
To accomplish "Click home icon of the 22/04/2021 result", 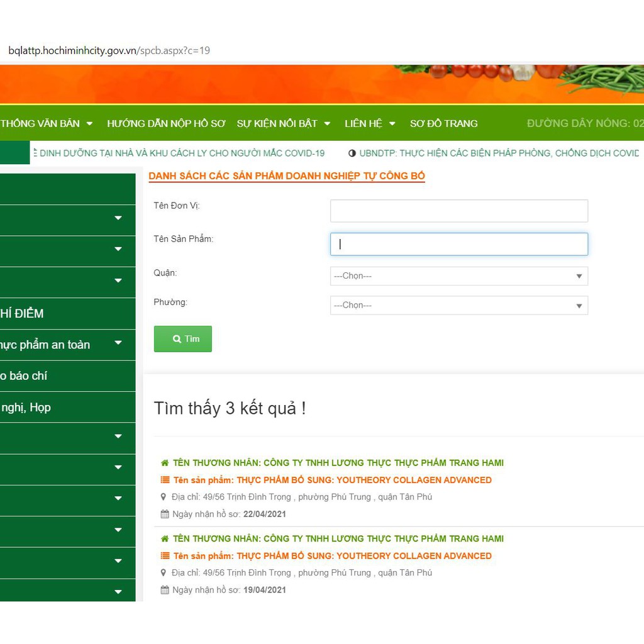I will pos(165,463).
